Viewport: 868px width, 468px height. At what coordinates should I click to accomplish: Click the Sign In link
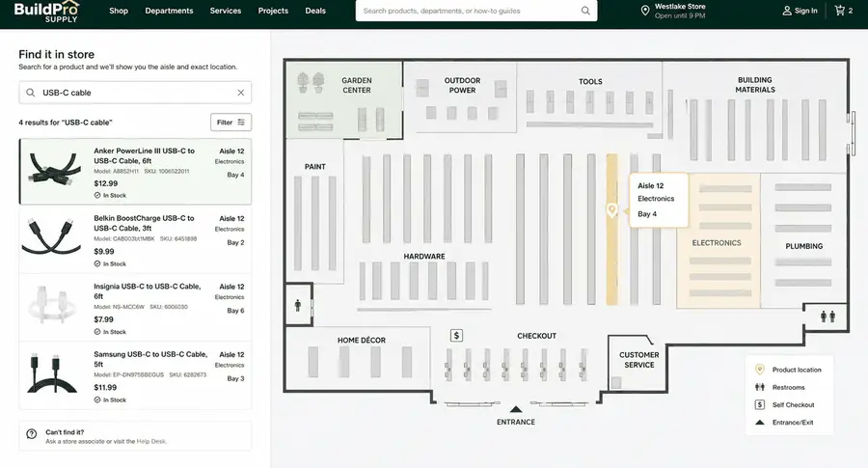[805, 11]
